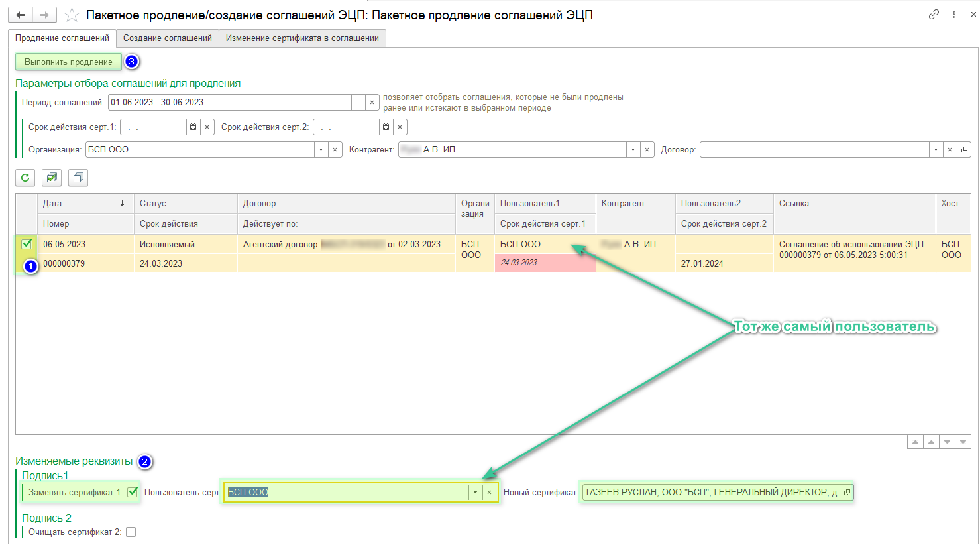This screenshot has width=980, height=545.
Task: Click the back navigation arrow
Action: click(x=21, y=15)
